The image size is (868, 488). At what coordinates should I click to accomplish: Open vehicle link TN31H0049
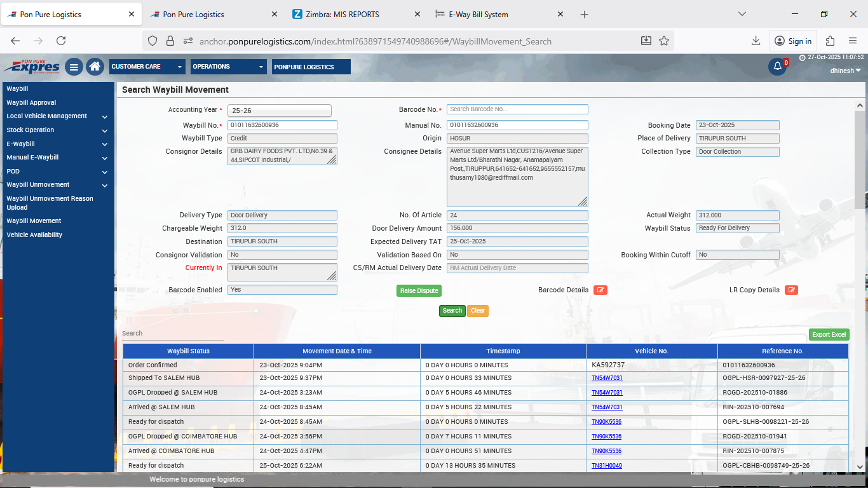[x=606, y=466]
